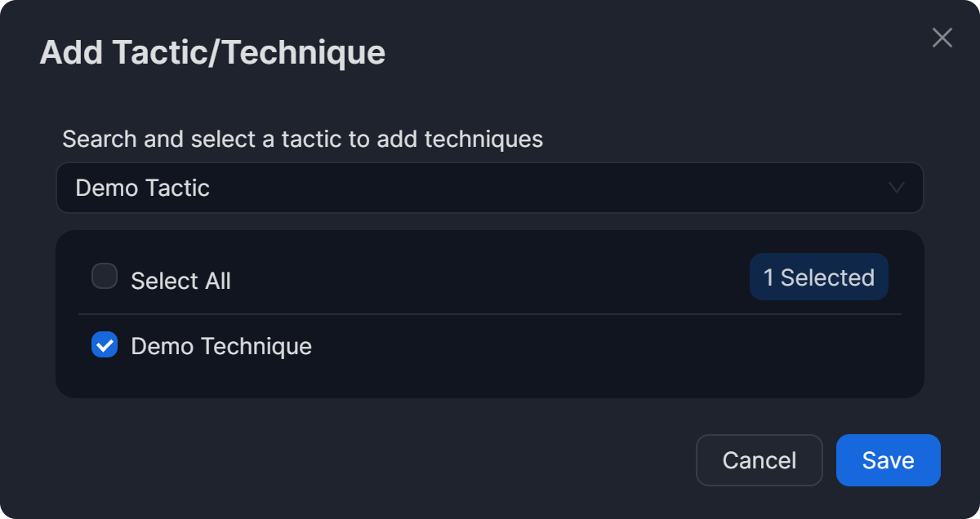This screenshot has height=519, width=980.
Task: Click the "Select All" label text
Action: pos(180,282)
